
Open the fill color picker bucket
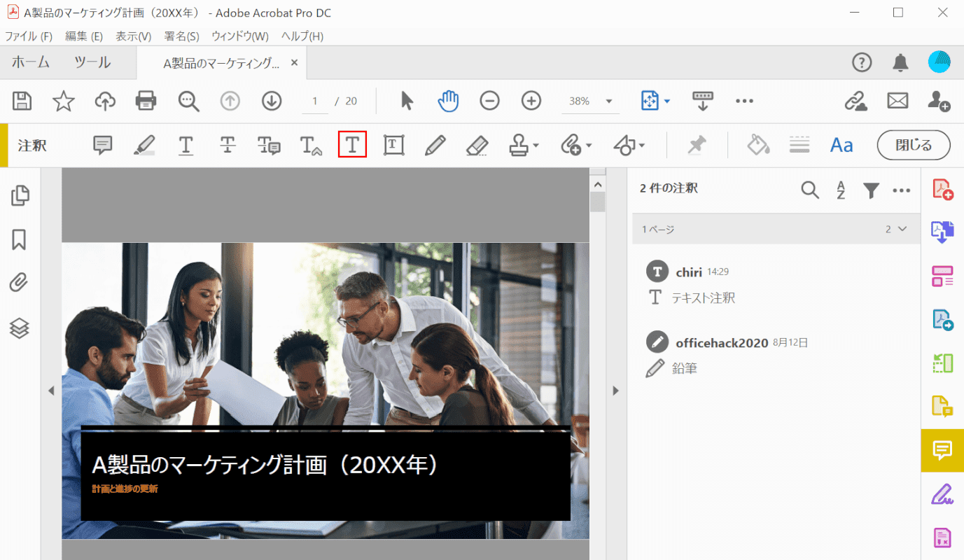[x=758, y=146]
